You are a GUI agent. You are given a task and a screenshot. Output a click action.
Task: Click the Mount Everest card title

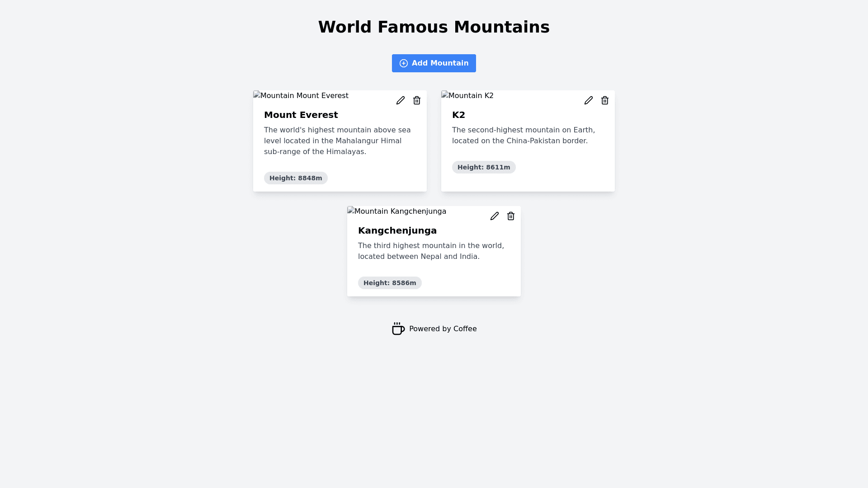pos(301,115)
